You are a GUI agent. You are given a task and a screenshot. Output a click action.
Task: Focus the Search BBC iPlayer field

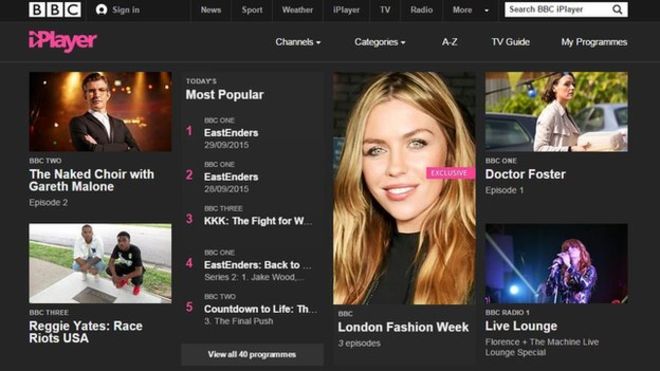(558, 9)
